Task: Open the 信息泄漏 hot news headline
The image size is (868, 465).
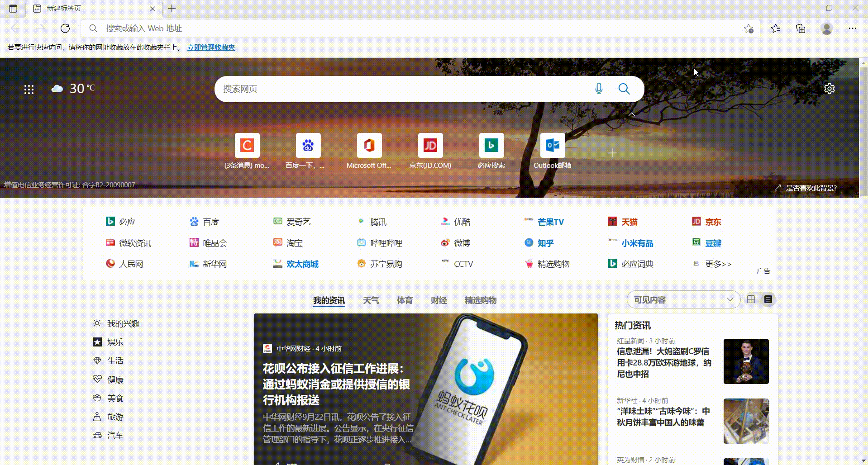Action: pos(664,362)
